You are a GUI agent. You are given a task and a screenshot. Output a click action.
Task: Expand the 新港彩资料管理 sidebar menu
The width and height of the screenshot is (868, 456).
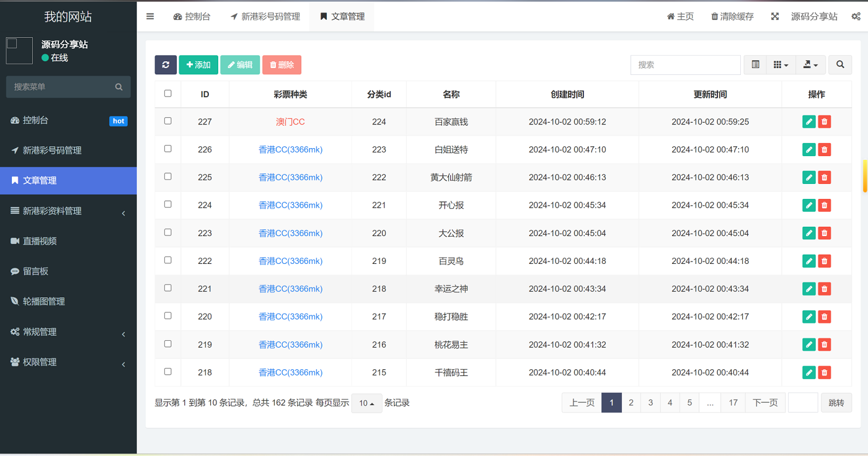pos(68,211)
